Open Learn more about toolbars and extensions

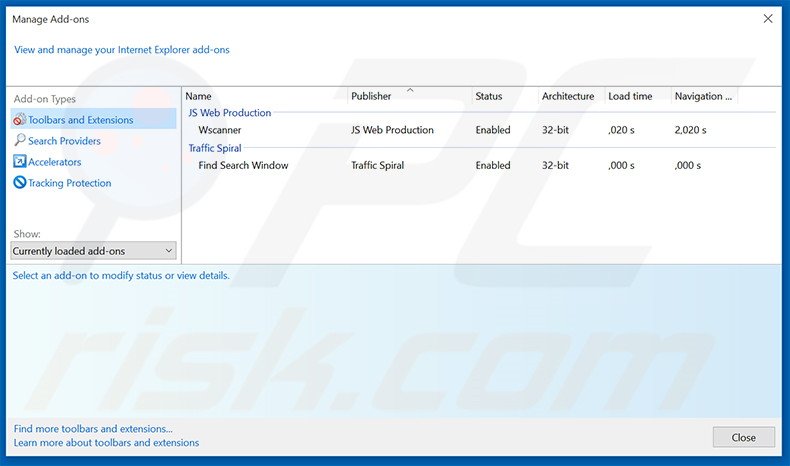point(106,443)
